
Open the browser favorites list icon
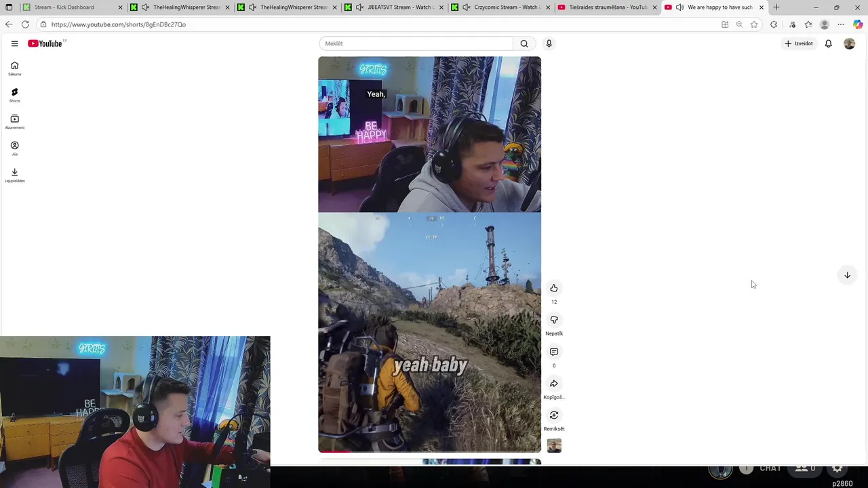(x=808, y=24)
